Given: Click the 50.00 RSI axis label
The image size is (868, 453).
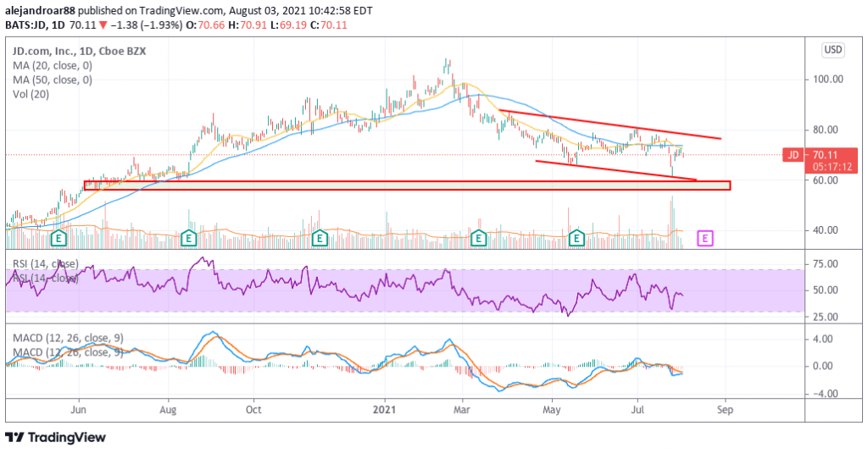Looking at the screenshot, I should click(825, 290).
